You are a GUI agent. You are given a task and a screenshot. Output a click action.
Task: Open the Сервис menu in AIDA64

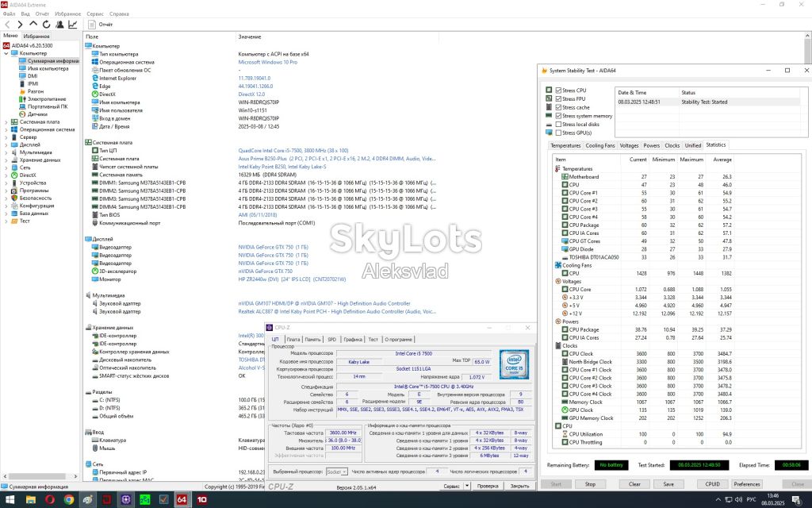pos(95,14)
